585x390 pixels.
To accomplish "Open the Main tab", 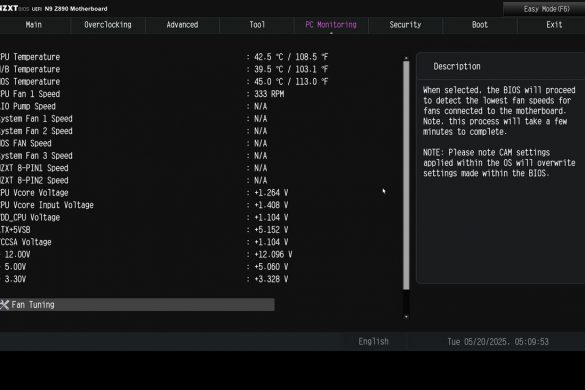I will [x=34, y=25].
